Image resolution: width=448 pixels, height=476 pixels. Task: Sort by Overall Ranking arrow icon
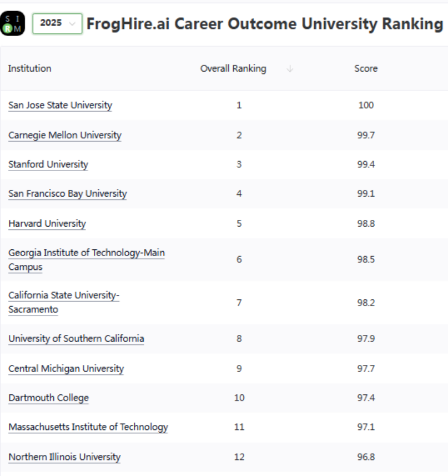290,69
